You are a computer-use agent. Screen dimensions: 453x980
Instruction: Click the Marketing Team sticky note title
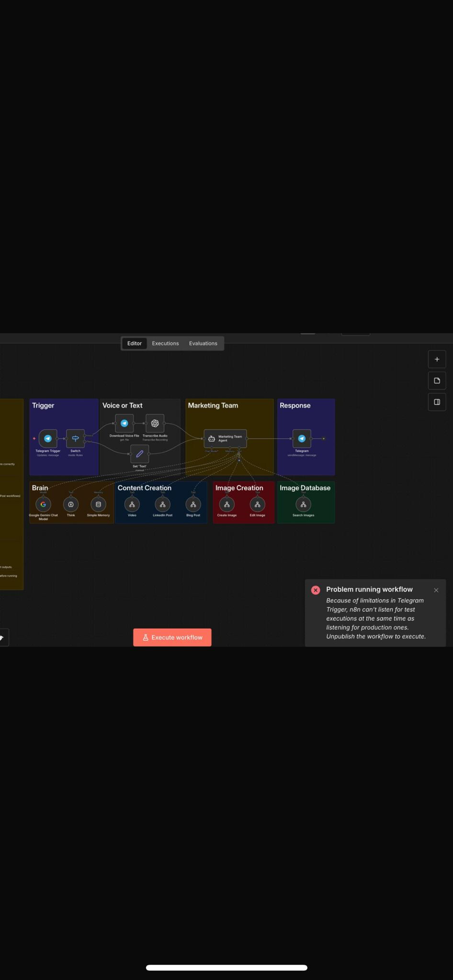[213, 405]
